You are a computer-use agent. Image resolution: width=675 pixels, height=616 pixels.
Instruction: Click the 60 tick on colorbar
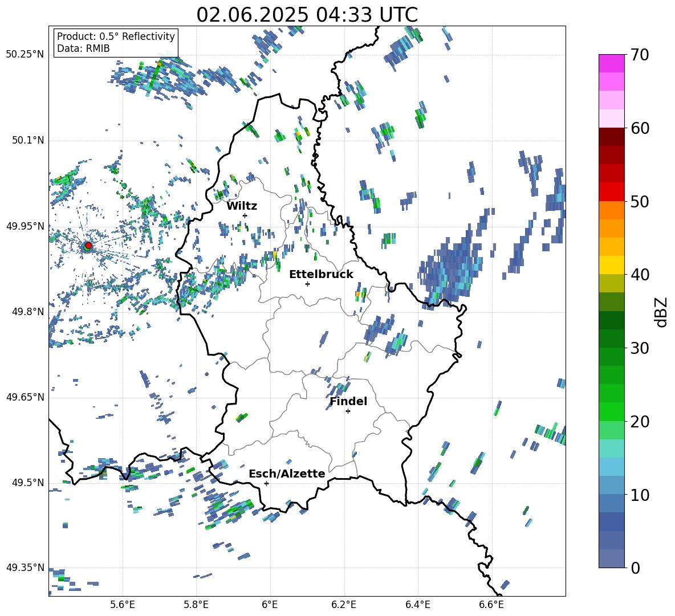pos(639,128)
